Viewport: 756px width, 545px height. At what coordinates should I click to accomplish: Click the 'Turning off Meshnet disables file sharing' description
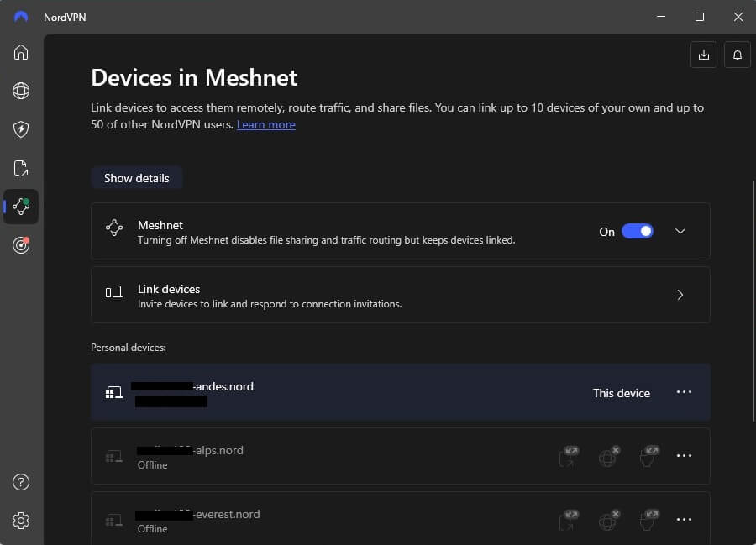tap(327, 240)
